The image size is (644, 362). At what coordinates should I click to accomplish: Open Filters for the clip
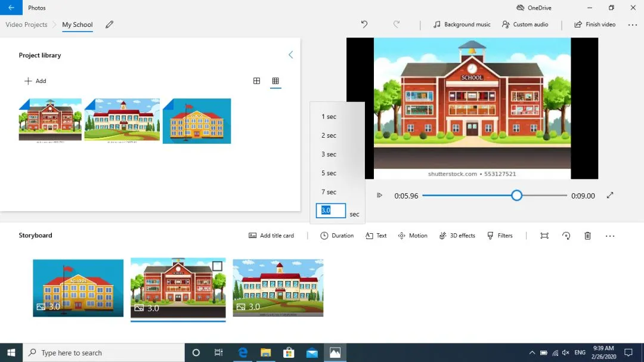click(x=500, y=236)
